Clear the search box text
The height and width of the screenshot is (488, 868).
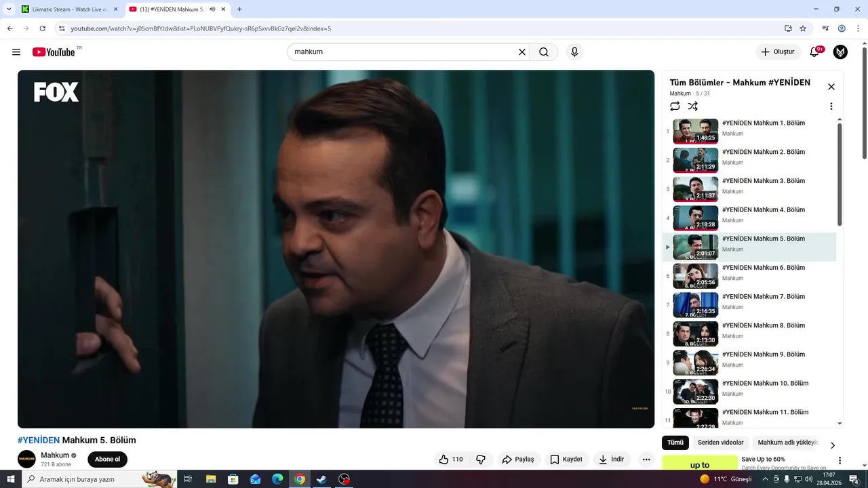(522, 52)
